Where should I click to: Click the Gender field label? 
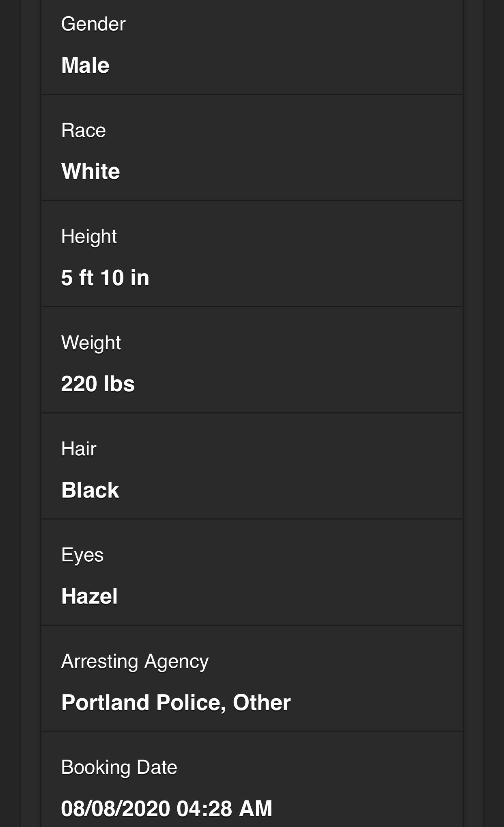93,24
